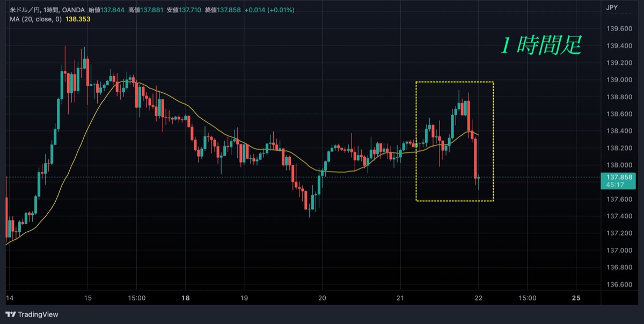Image resolution: width=644 pixels, height=324 pixels.
Task: Click the 138.200 price axis label
Action: 618,148
